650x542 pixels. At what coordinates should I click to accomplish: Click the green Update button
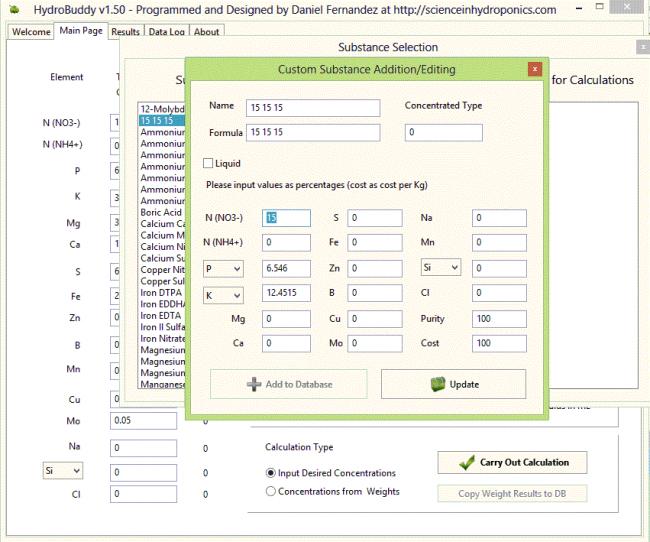(x=454, y=384)
